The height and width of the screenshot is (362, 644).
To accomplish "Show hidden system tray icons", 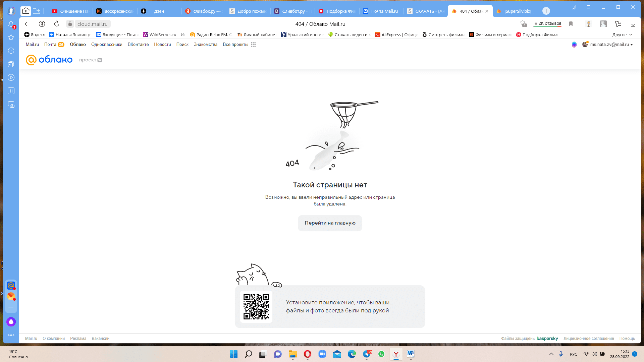I will [x=551, y=354].
